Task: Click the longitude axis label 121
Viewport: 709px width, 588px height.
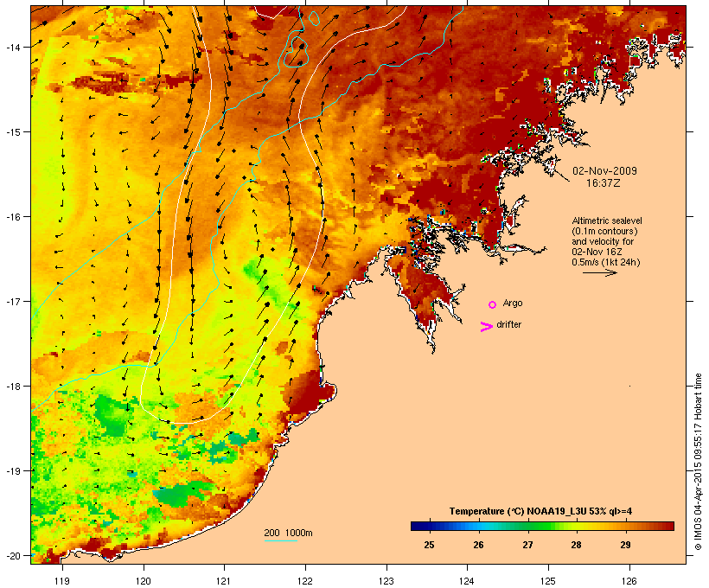Action: (x=224, y=581)
